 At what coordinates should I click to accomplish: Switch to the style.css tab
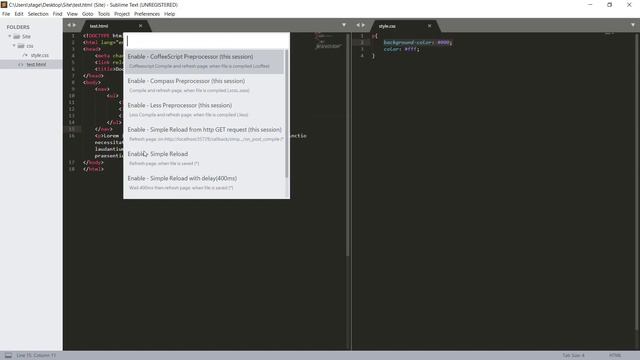coord(387,26)
